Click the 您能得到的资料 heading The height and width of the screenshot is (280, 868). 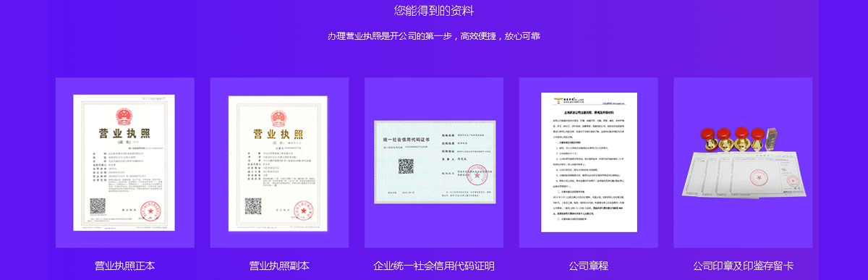pyautogui.click(x=434, y=10)
